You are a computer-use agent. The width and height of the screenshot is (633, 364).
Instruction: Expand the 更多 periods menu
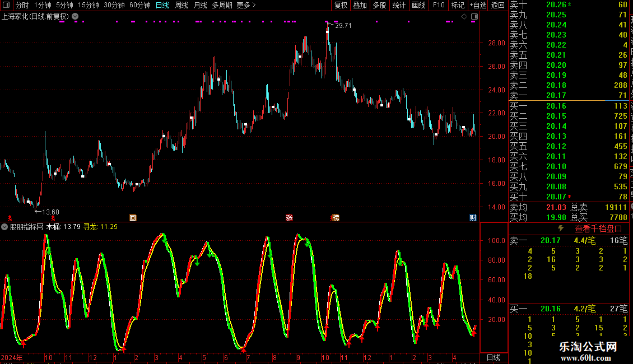(x=246, y=5)
